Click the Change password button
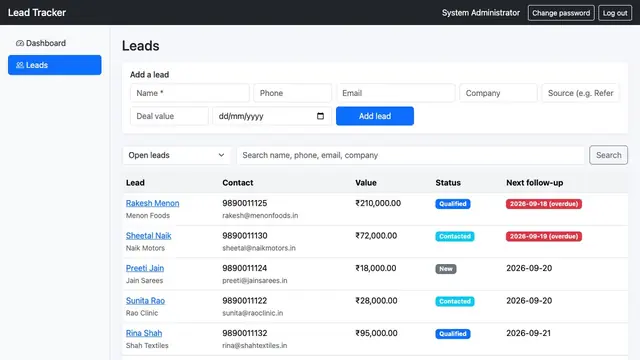Image resolution: width=640 pixels, height=360 pixels. point(561,13)
